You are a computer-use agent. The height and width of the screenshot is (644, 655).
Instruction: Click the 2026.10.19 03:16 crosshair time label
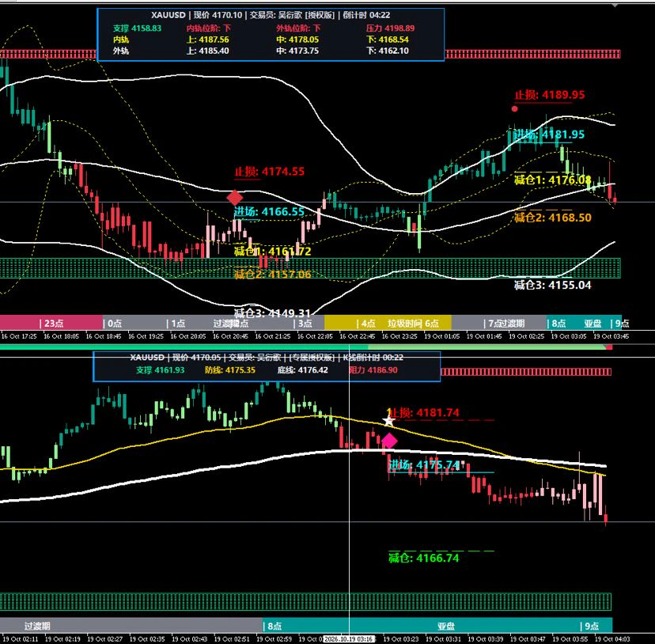point(349,639)
